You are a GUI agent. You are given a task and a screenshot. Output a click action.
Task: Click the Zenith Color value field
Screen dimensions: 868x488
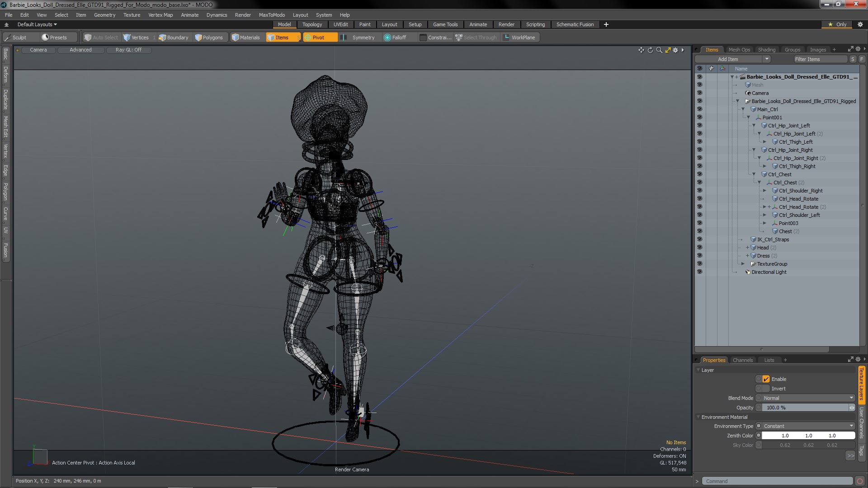point(808,436)
